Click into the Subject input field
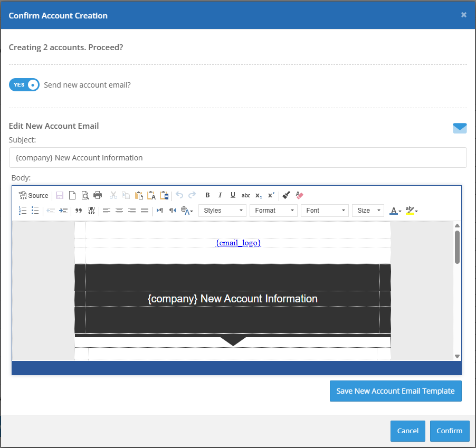 click(x=237, y=158)
